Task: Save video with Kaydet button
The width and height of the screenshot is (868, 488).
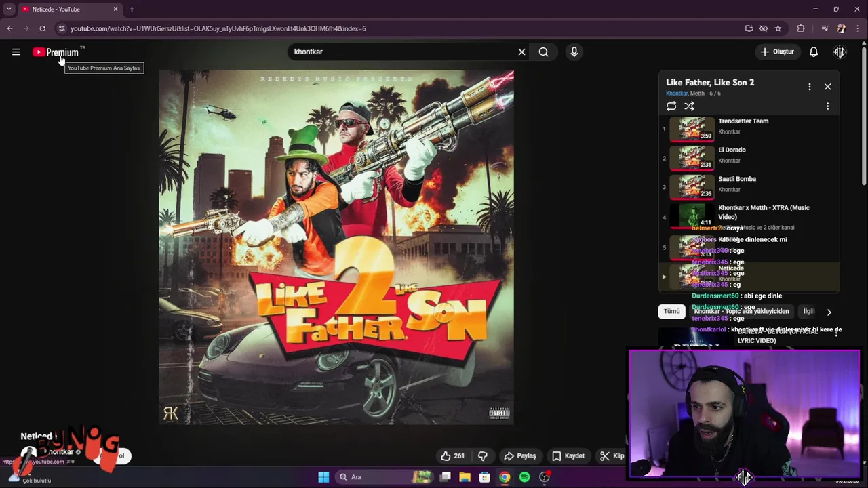Action: (x=568, y=455)
